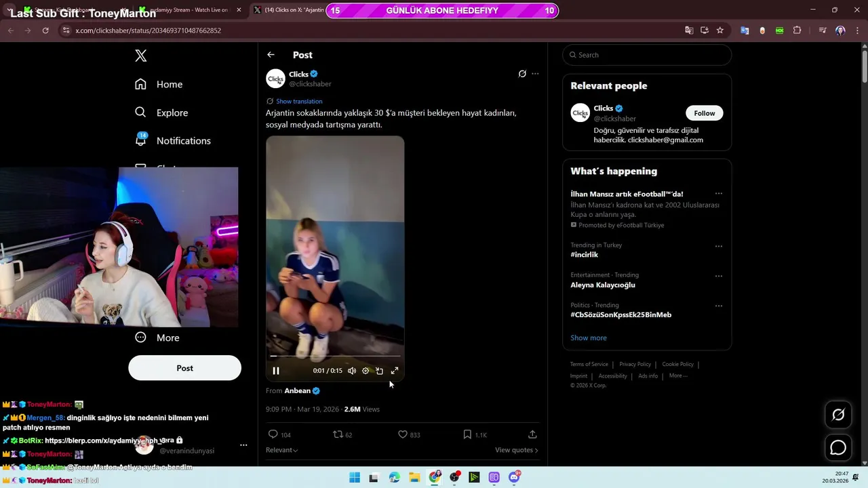Go back using the Post arrow

coord(271,55)
